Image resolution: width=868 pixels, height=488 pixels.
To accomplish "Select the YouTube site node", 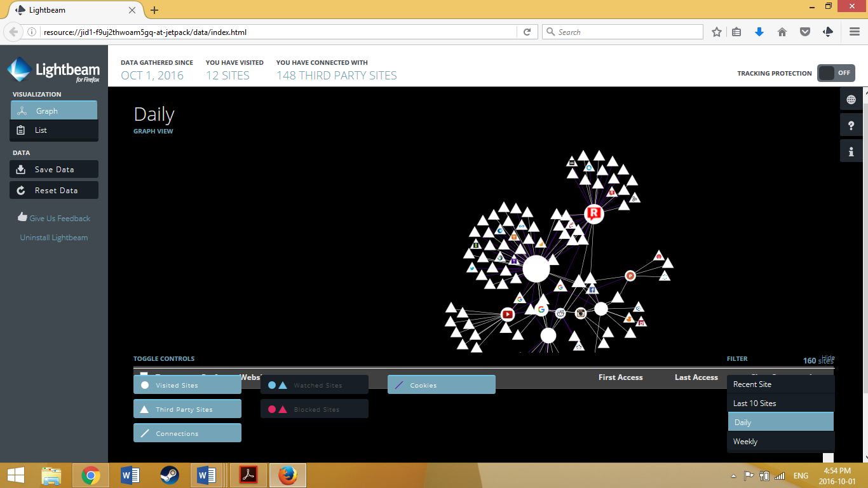I will click(507, 314).
